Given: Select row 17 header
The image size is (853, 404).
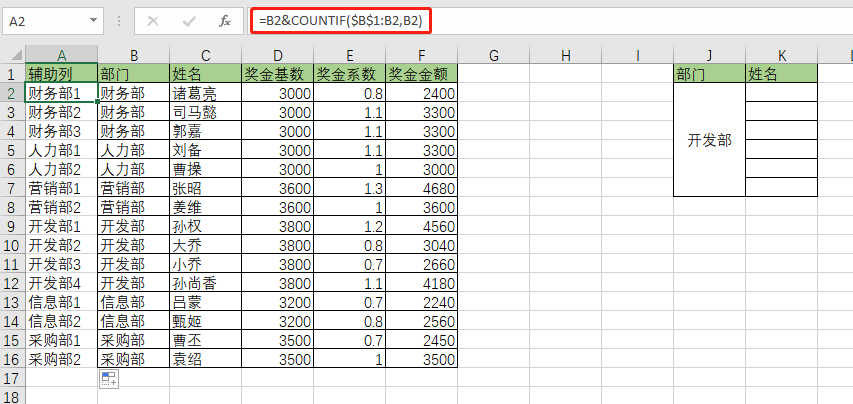Looking at the screenshot, I should tap(12, 377).
